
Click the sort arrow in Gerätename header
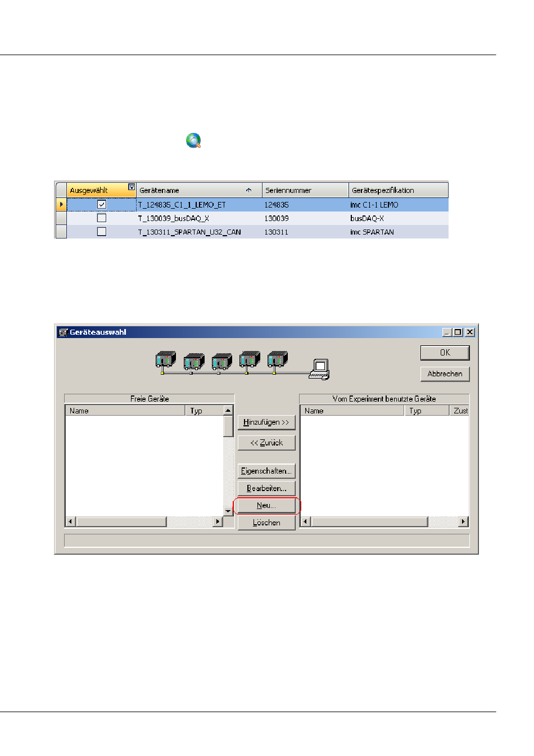248,190
